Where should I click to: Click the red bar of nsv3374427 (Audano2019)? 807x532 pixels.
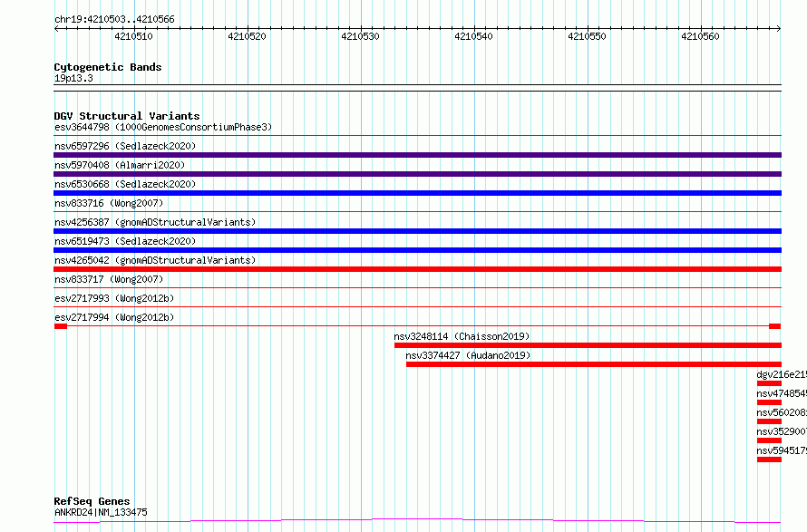594,364
